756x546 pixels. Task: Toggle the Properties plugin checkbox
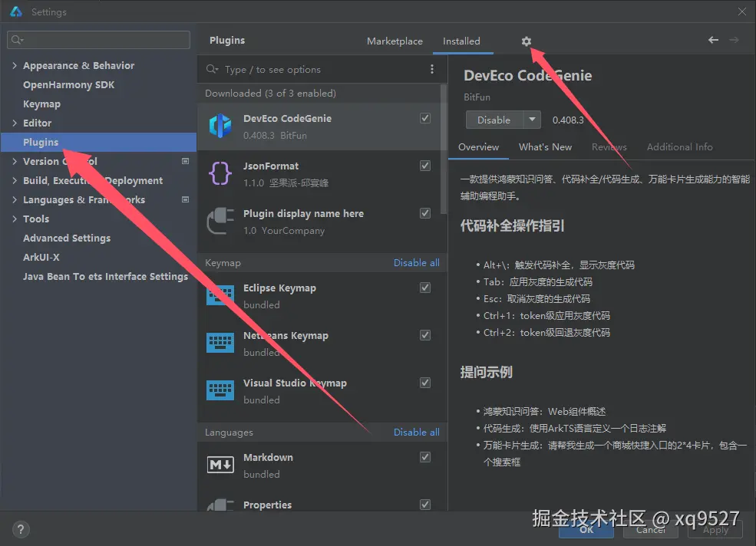tap(425, 505)
